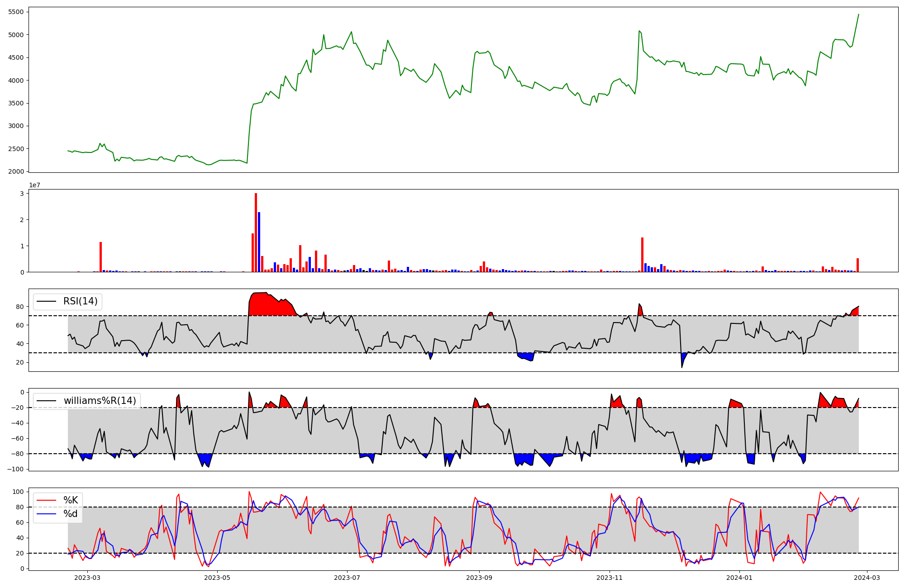Image resolution: width=905 pixels, height=588 pixels.
Task: Click the 2000 price axis label
Action: tap(16, 171)
